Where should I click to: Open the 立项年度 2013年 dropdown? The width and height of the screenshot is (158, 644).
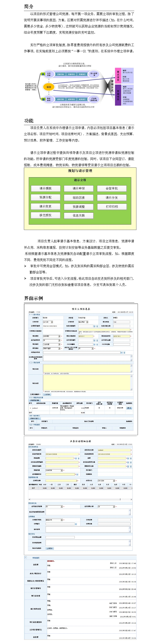click(x=48, y=322)
